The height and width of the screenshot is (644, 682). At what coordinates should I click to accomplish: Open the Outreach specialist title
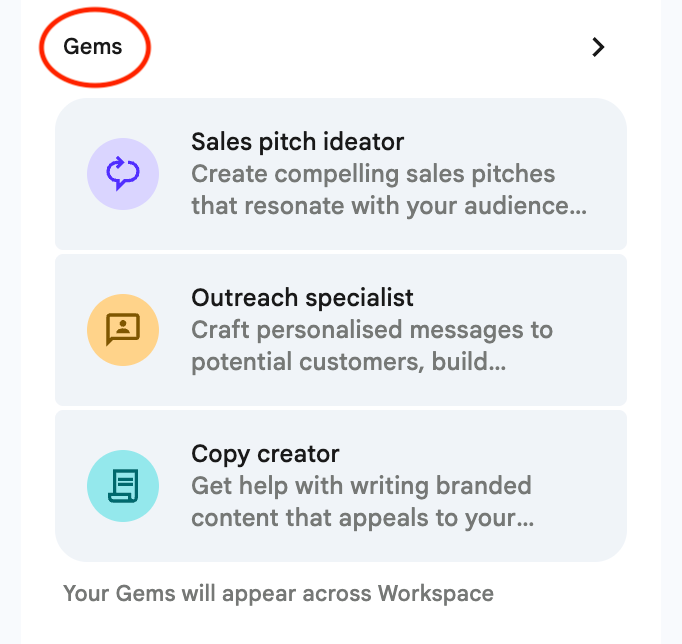(302, 298)
